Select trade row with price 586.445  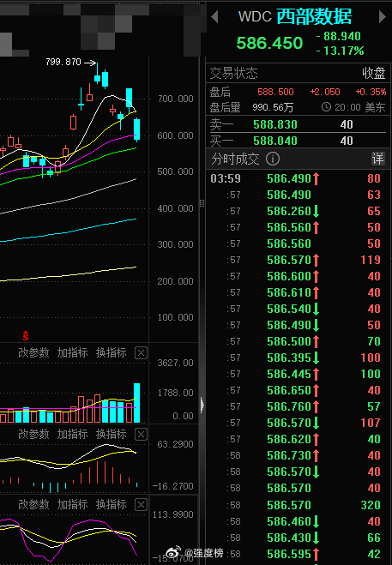coord(298,374)
